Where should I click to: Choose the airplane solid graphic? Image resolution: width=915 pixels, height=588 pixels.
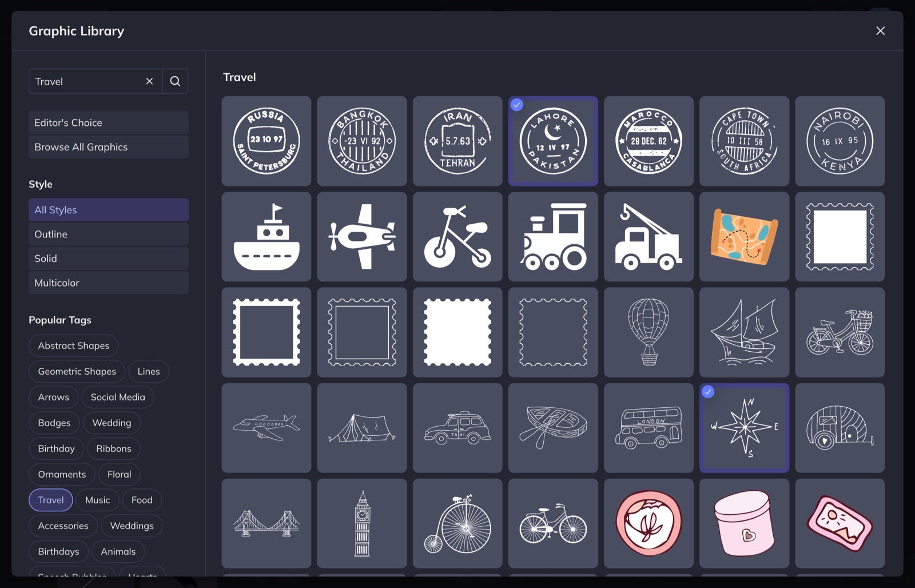362,237
